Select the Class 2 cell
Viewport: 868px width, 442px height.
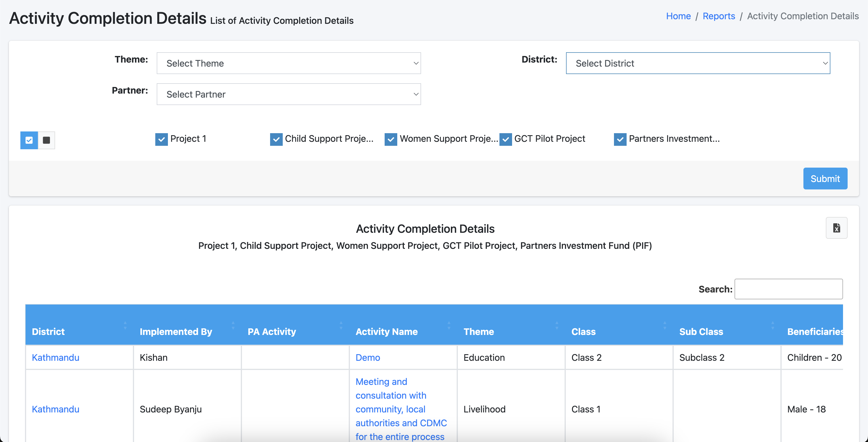tap(619, 357)
